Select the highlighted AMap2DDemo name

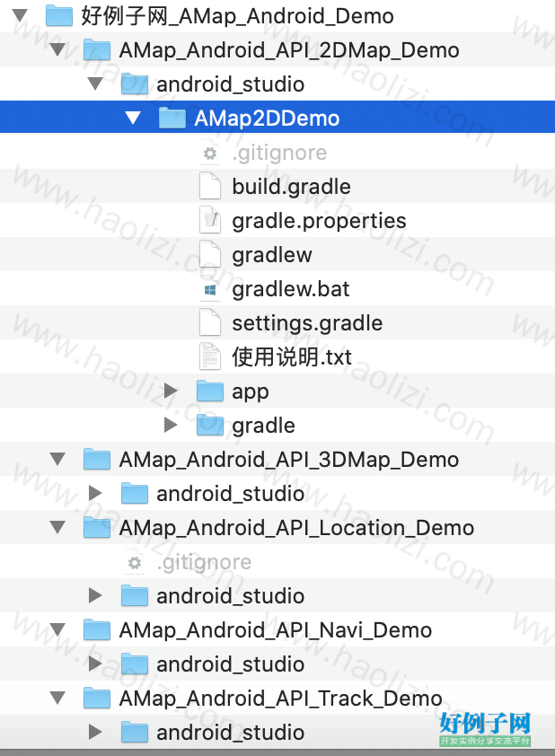pyautogui.click(x=267, y=119)
